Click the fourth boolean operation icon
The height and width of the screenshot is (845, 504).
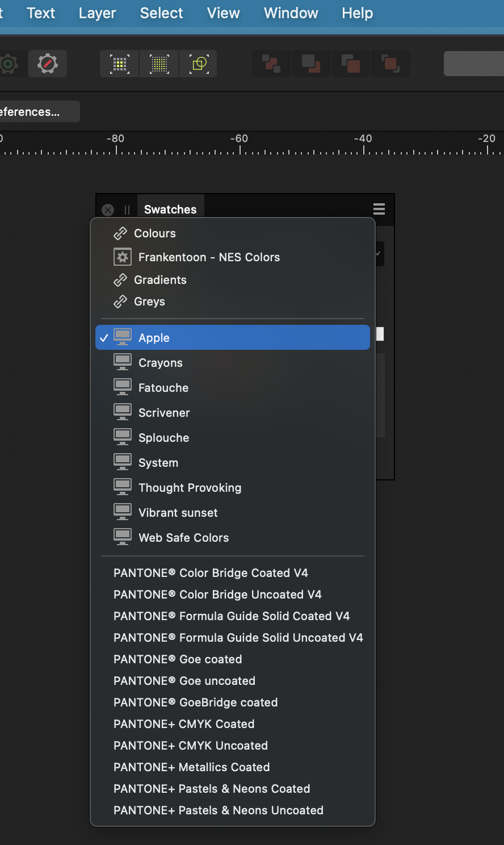390,64
